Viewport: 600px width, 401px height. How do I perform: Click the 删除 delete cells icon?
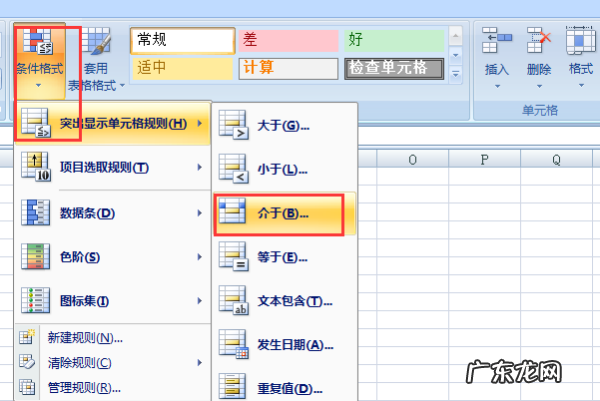pos(539,40)
